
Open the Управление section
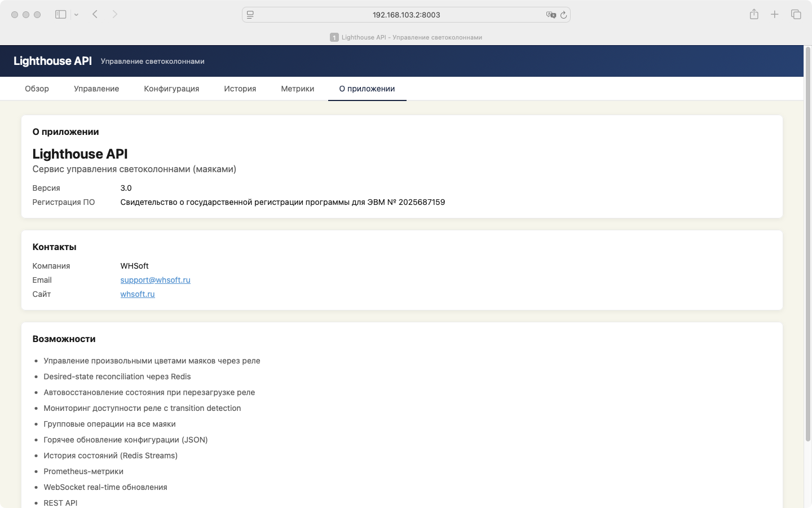pos(96,89)
